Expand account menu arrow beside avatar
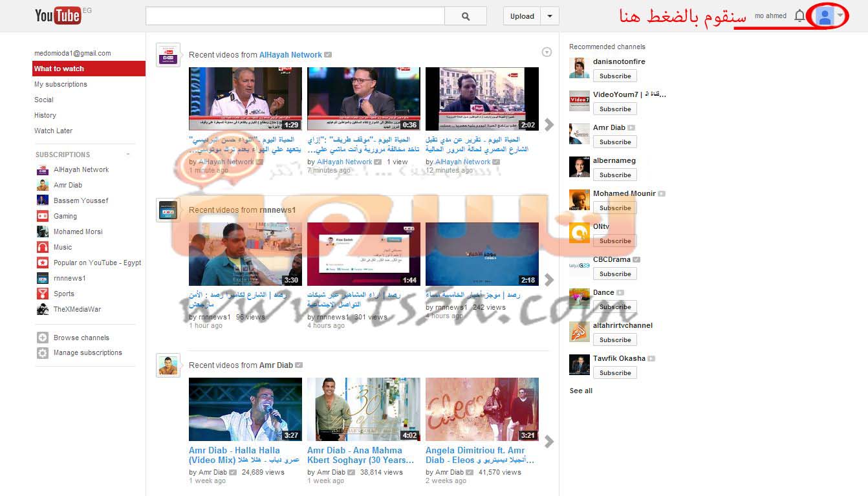Viewport: 868px width, 496px height. pos(840,16)
